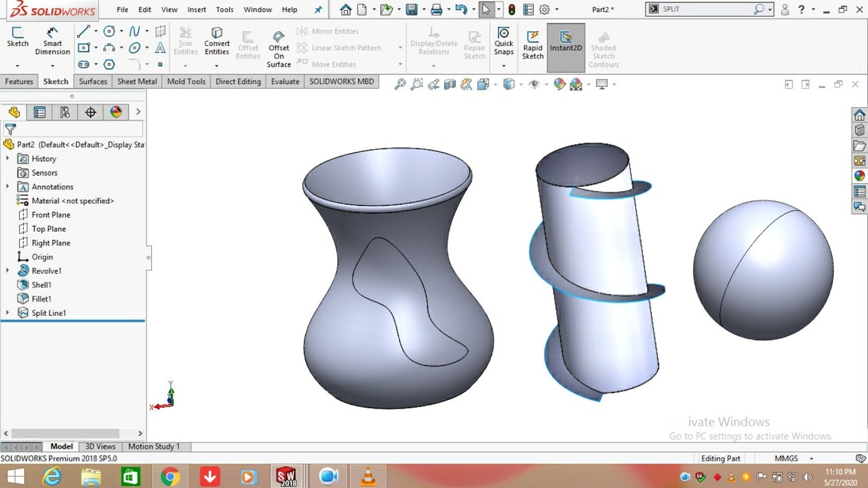
Task: Open VLC from the taskbar
Action: click(368, 476)
